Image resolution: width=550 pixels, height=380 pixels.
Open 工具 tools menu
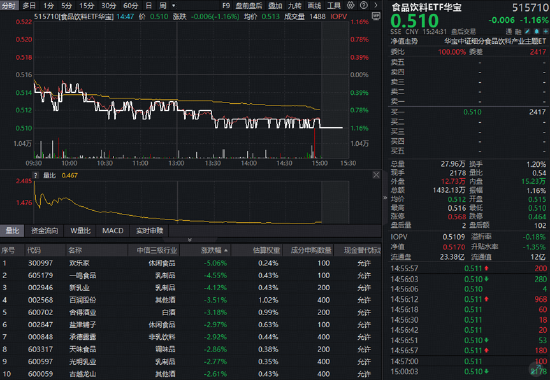pyautogui.click(x=334, y=5)
